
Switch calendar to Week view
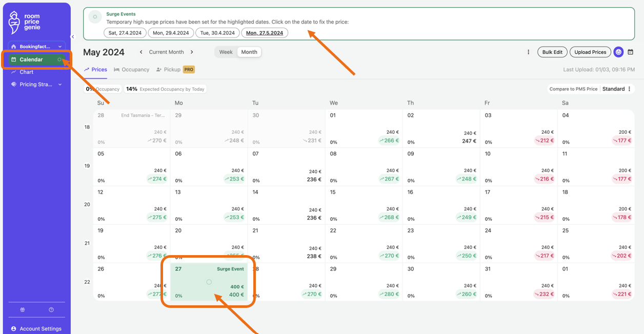(x=226, y=52)
